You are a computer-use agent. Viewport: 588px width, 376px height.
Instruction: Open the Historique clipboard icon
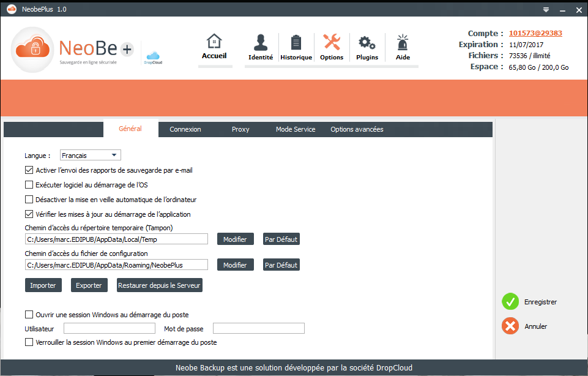[296, 42]
